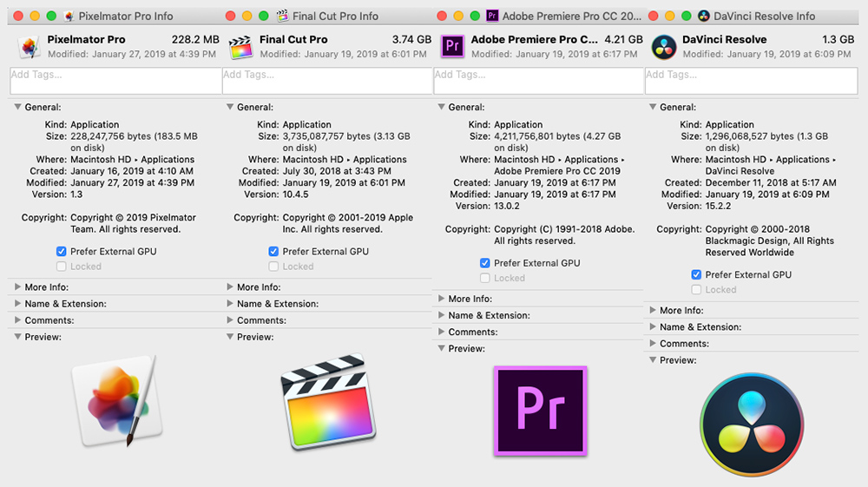868x487 pixels.
Task: Uncheck Prefer External GPU for Adobe Premiere Pro
Action: [x=485, y=263]
